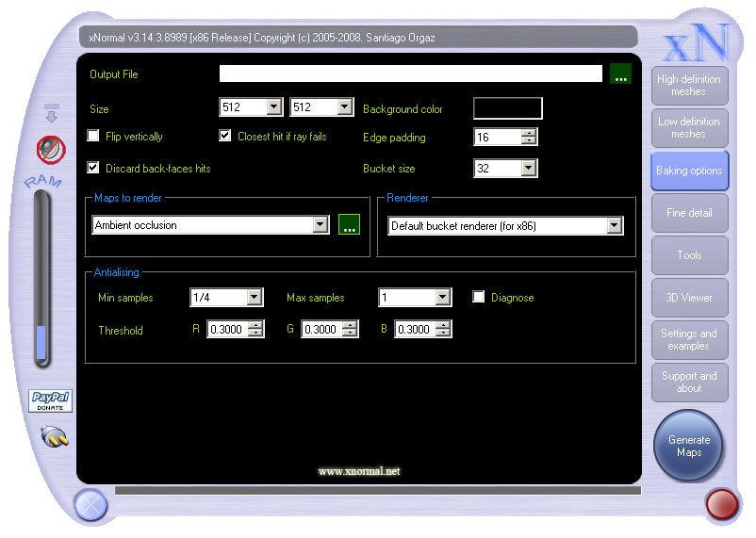Open the Min samples dropdown
This screenshot has width=756, height=538.
255,297
